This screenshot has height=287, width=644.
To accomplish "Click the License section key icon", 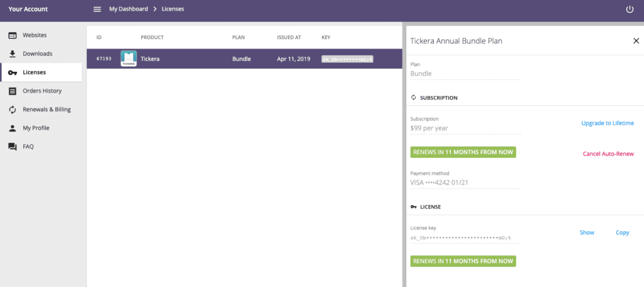I will coord(414,207).
